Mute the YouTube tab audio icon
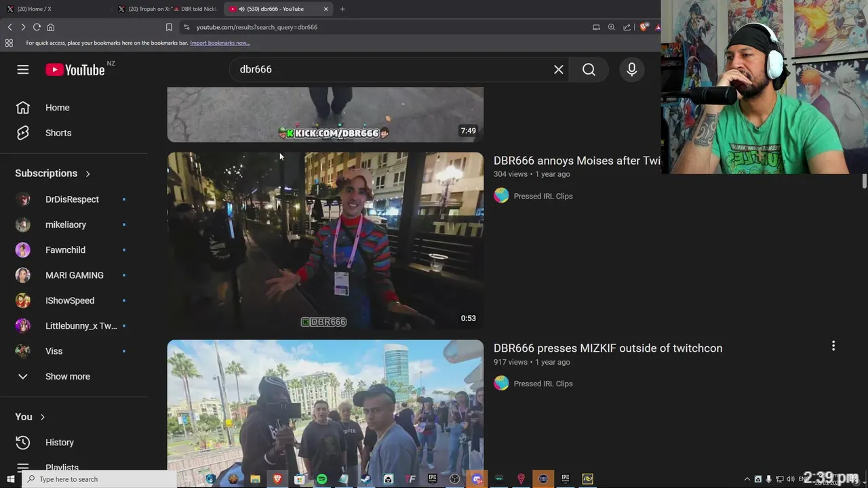The height and width of the screenshot is (488, 868). click(x=242, y=9)
